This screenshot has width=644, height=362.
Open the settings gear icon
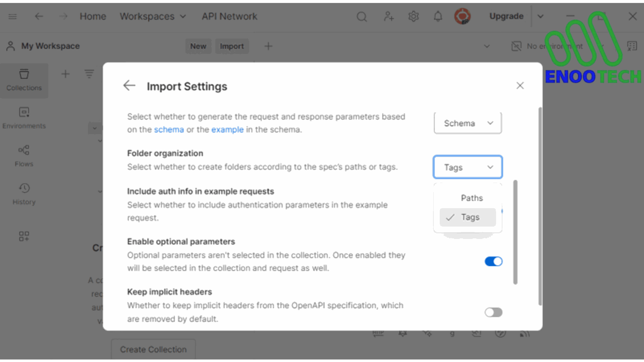(x=414, y=16)
